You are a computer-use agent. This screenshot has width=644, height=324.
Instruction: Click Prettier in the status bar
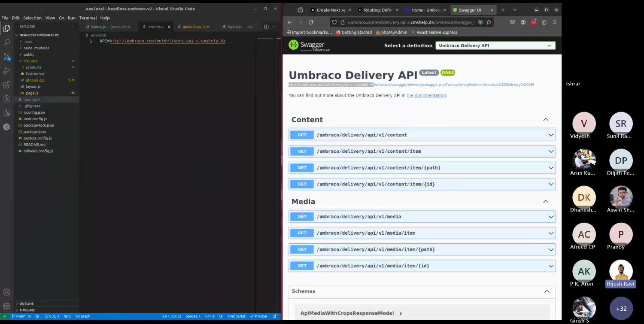pos(259,316)
